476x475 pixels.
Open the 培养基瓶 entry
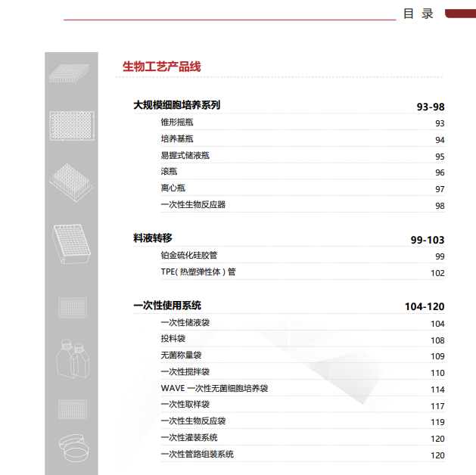176,139
